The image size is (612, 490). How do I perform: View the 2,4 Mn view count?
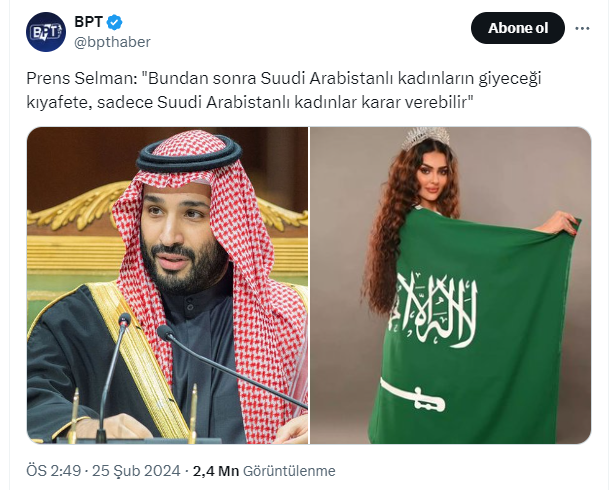pyautogui.click(x=216, y=471)
